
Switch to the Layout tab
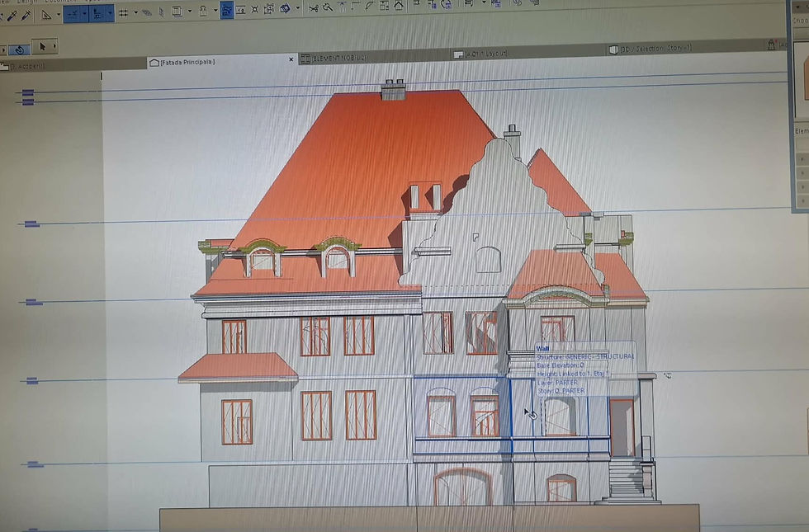[480, 54]
